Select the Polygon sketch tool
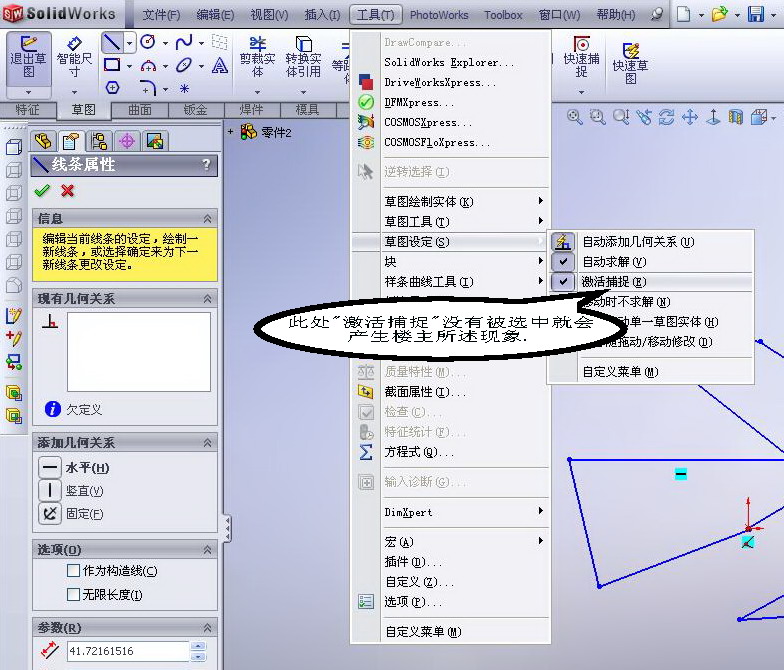 tap(112, 88)
